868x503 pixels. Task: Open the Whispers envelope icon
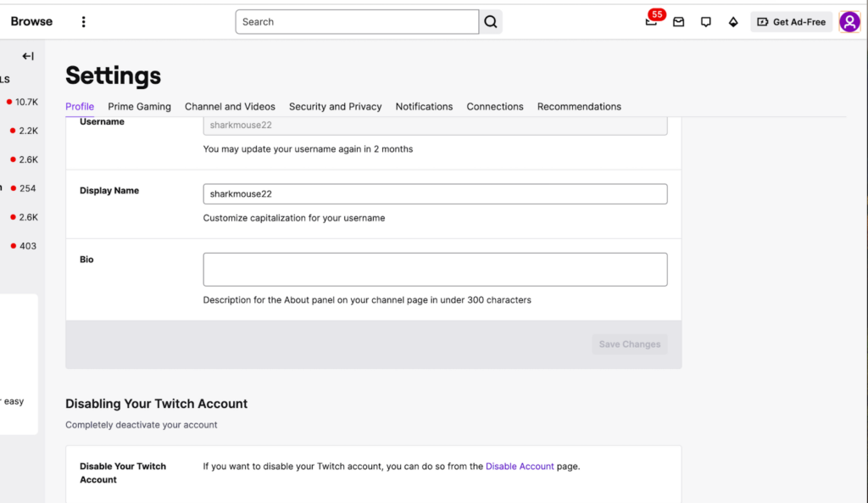click(678, 22)
